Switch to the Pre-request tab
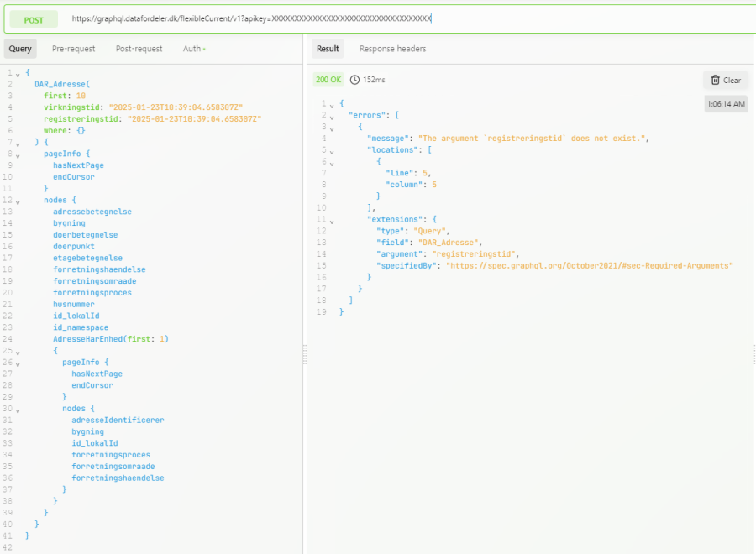Viewport: 756px width, 554px height. [73, 49]
